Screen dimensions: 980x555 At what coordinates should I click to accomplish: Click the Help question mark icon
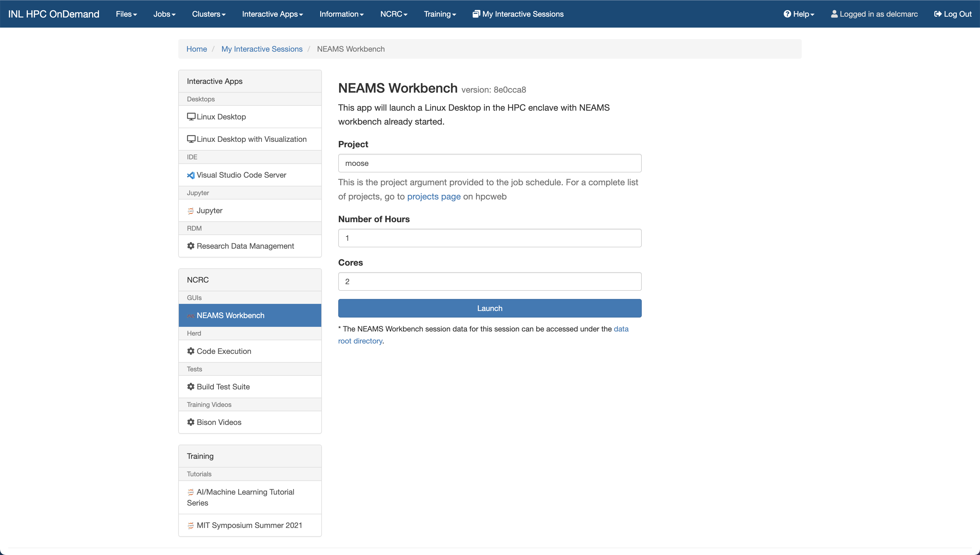click(787, 14)
